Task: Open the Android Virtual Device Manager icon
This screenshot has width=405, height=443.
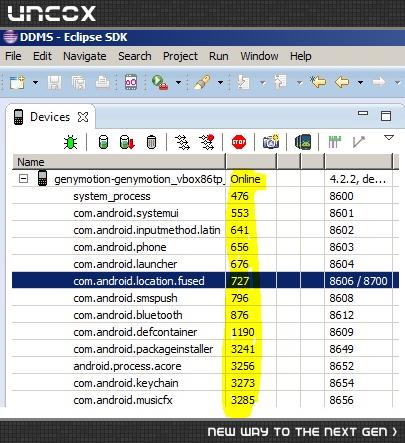Action: [x=131, y=82]
